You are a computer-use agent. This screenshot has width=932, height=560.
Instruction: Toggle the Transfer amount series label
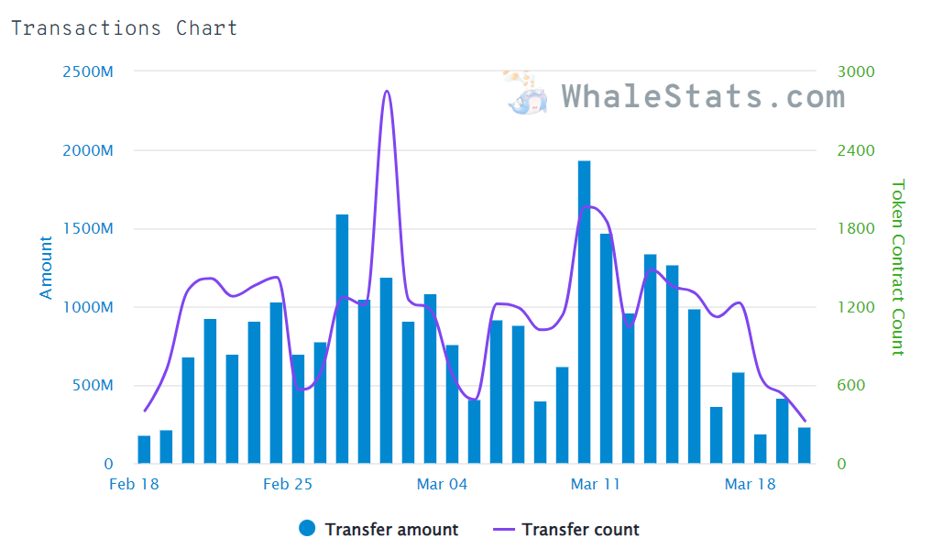point(391,529)
